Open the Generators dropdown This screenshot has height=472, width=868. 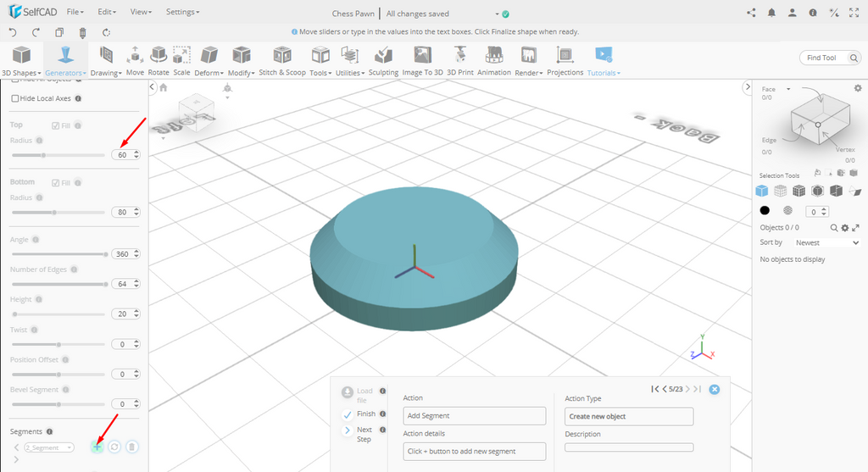(x=65, y=73)
